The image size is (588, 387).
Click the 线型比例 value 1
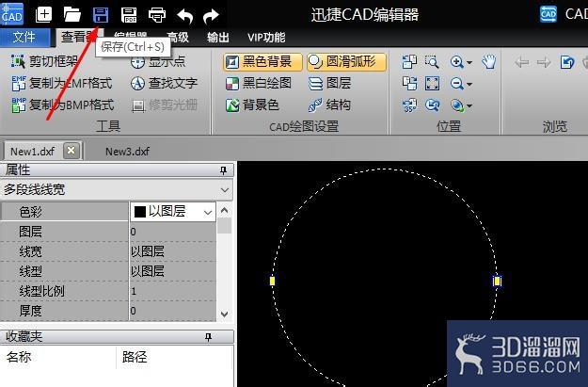[173, 291]
